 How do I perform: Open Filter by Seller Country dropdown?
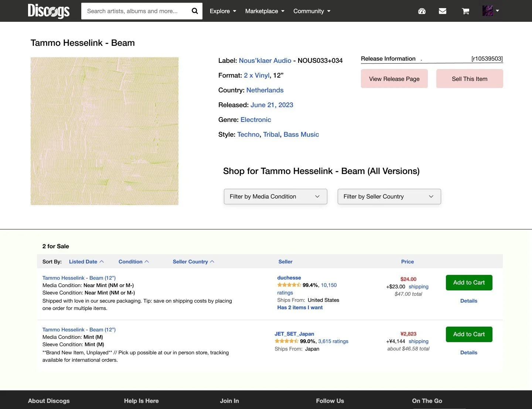(x=389, y=197)
